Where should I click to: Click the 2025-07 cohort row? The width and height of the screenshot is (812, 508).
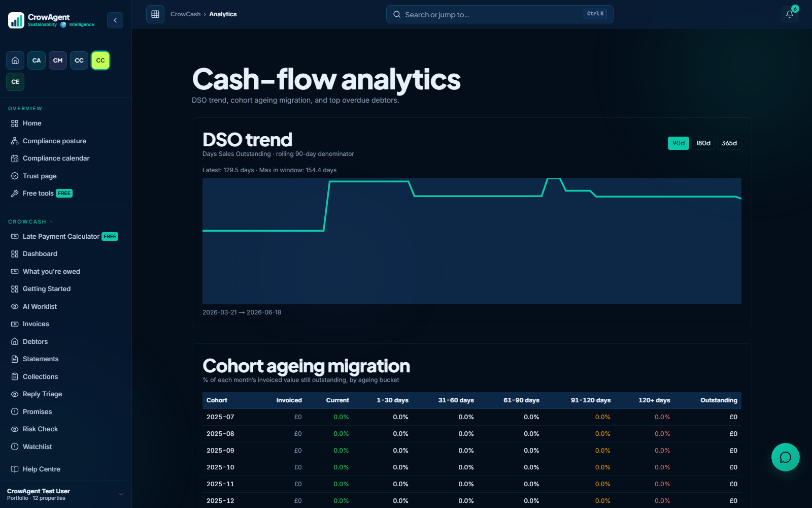472,417
